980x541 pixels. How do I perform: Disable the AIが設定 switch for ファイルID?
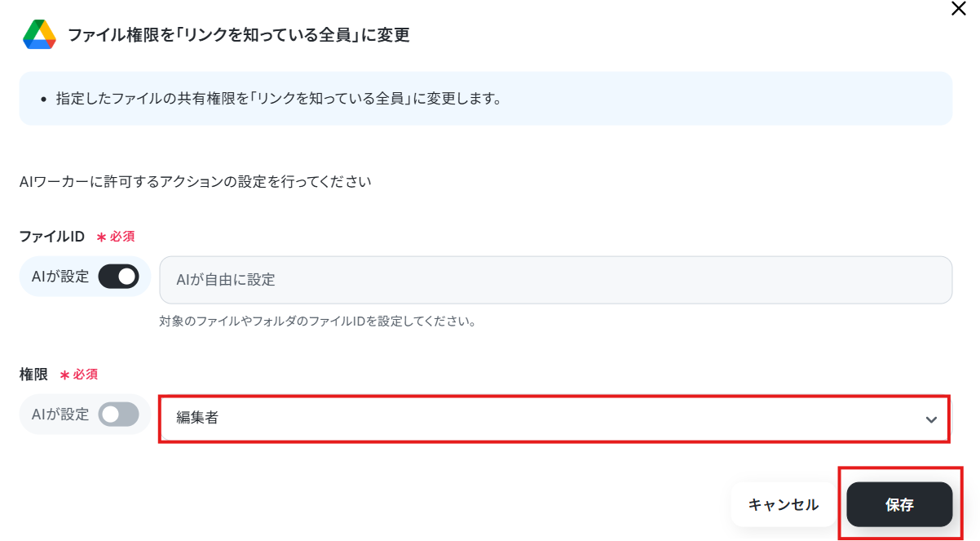119,277
